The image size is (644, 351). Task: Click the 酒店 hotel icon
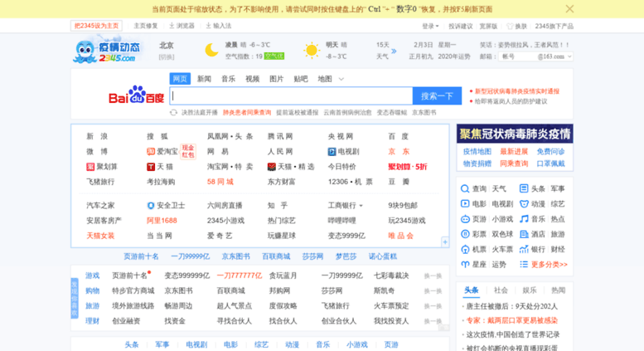point(524,234)
